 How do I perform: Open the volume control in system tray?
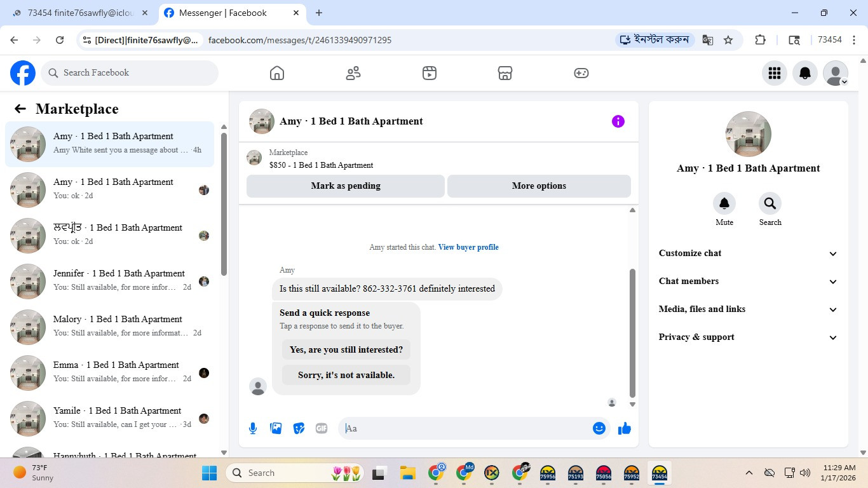tap(805, 473)
